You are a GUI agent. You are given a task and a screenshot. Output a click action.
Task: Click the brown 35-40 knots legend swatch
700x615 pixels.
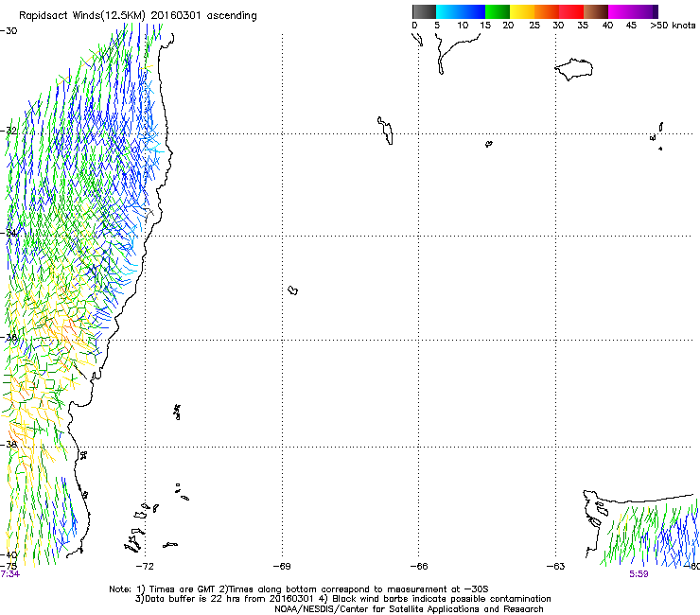click(596, 11)
